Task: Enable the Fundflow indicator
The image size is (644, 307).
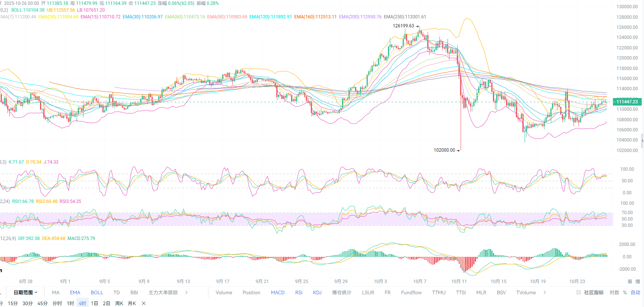Action: [x=411, y=292]
